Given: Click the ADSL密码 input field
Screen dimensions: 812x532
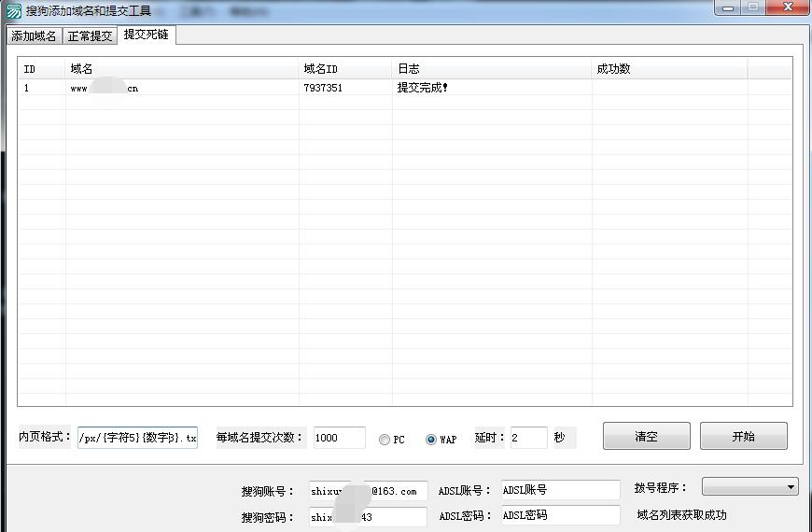Looking at the screenshot, I should (561, 515).
